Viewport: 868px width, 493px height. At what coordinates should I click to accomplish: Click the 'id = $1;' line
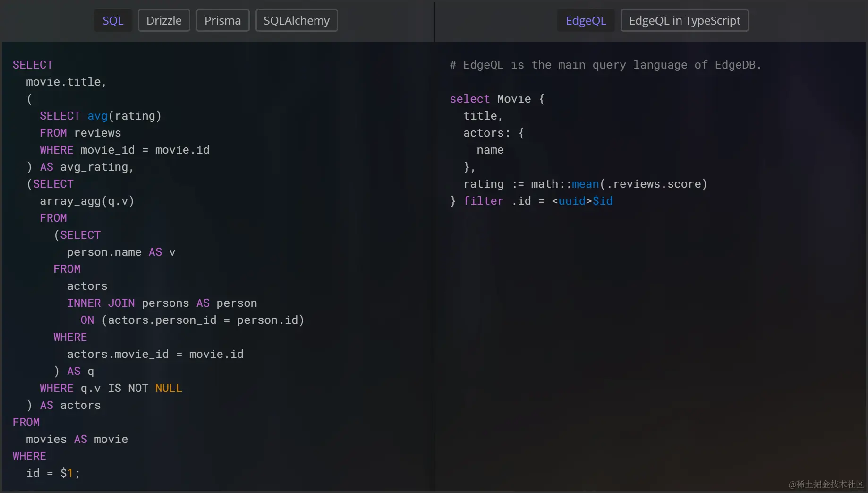click(x=53, y=473)
